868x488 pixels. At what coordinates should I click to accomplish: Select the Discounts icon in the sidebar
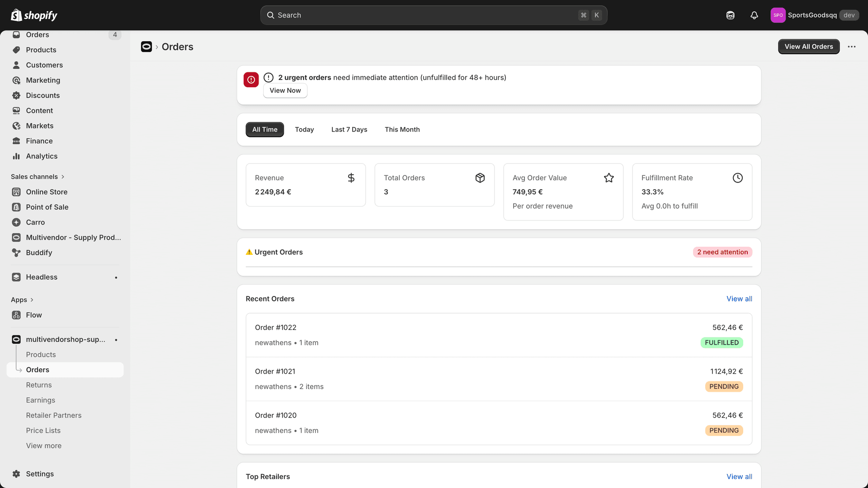16,95
